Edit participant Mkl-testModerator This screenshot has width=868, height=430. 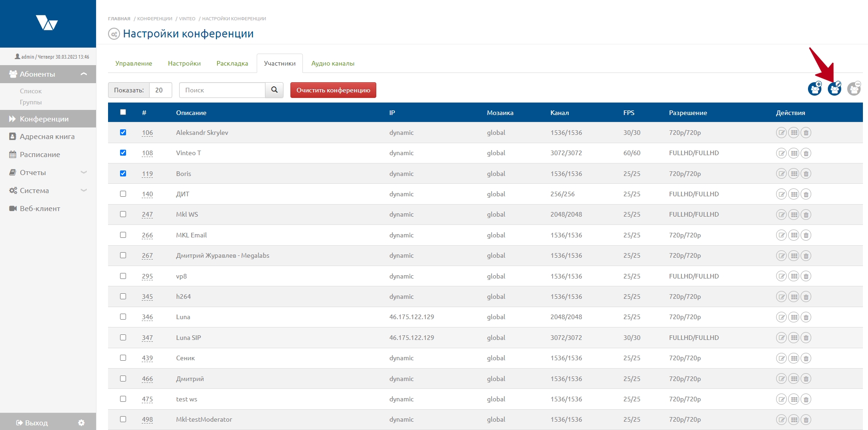pos(781,419)
